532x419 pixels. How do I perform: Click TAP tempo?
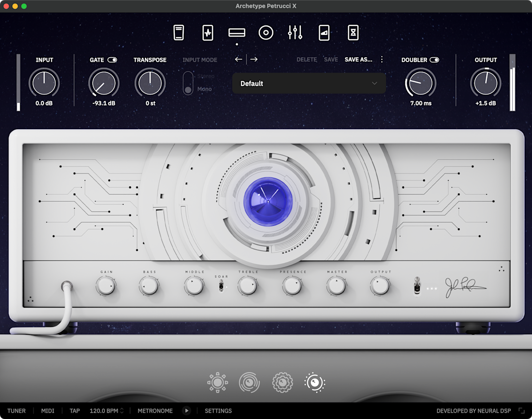click(x=75, y=411)
